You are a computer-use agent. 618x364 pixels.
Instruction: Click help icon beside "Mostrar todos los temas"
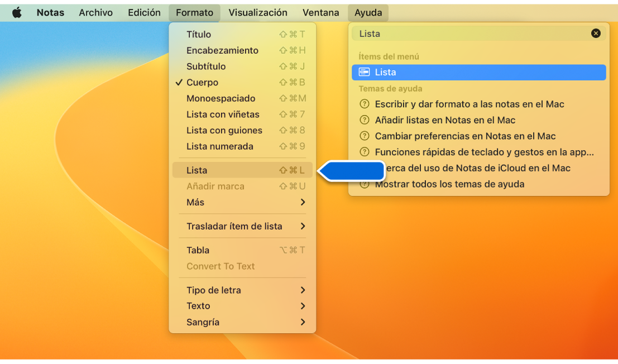click(365, 184)
